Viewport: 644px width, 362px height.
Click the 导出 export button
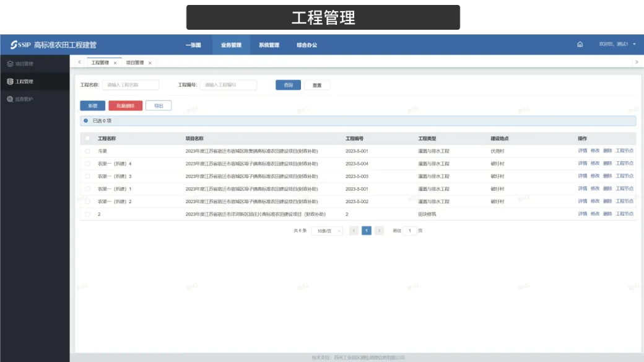159,106
